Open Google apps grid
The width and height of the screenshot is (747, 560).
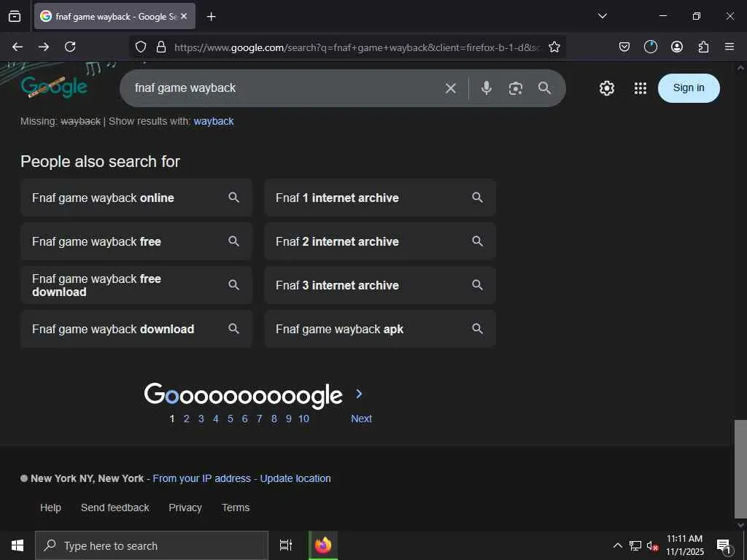(x=640, y=88)
